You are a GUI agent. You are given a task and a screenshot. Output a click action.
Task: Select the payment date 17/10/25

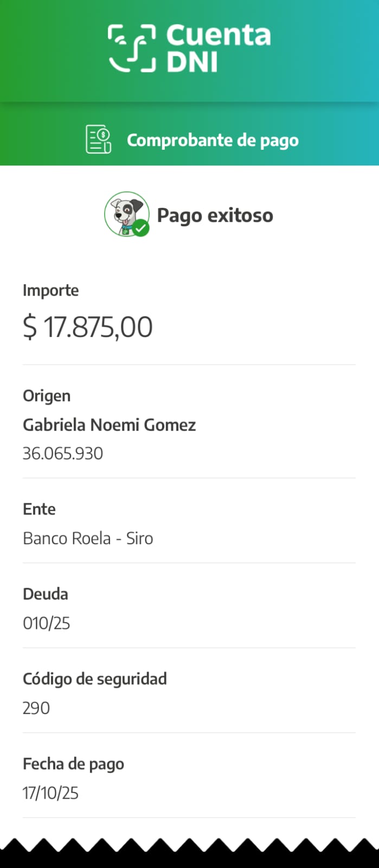pos(50,793)
